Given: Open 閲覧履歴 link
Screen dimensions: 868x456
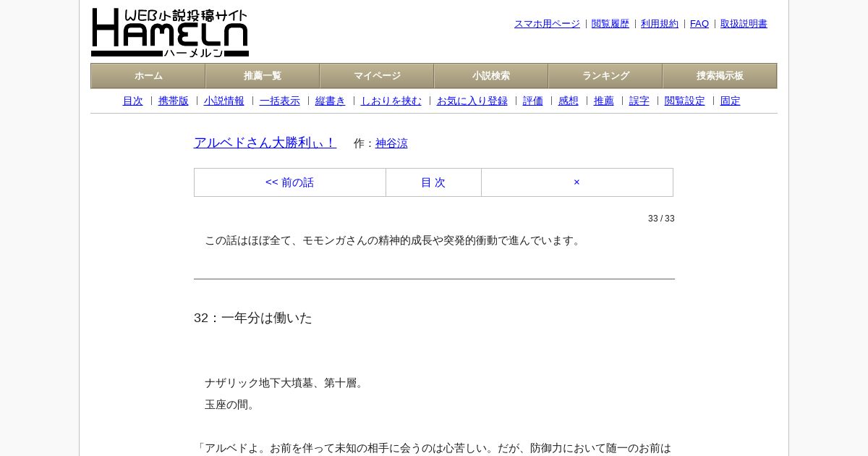Looking at the screenshot, I should 610,24.
